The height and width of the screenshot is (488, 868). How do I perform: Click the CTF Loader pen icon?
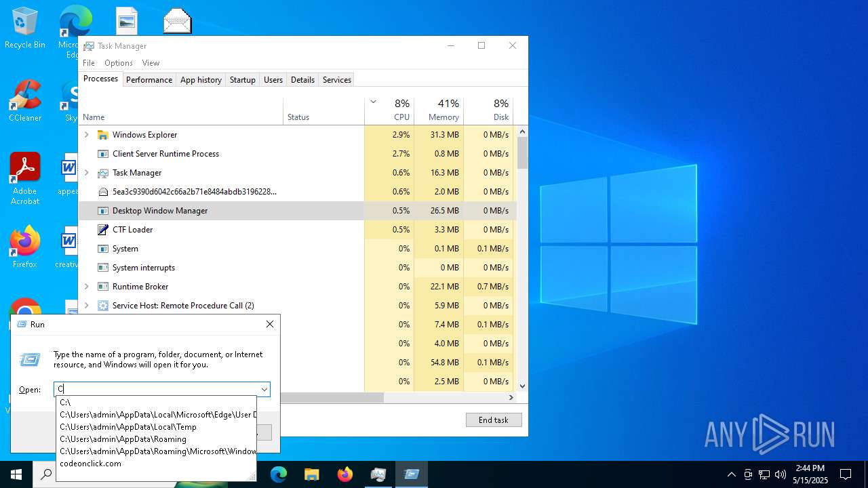103,230
